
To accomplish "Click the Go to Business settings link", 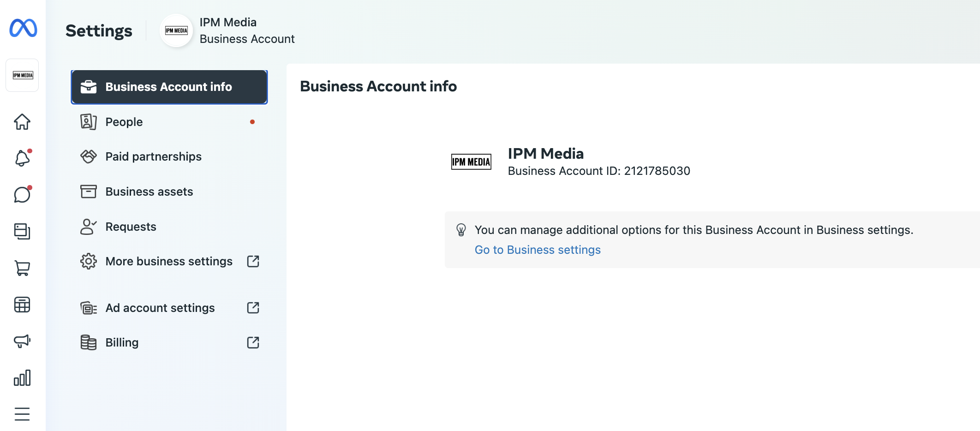I will (538, 250).
